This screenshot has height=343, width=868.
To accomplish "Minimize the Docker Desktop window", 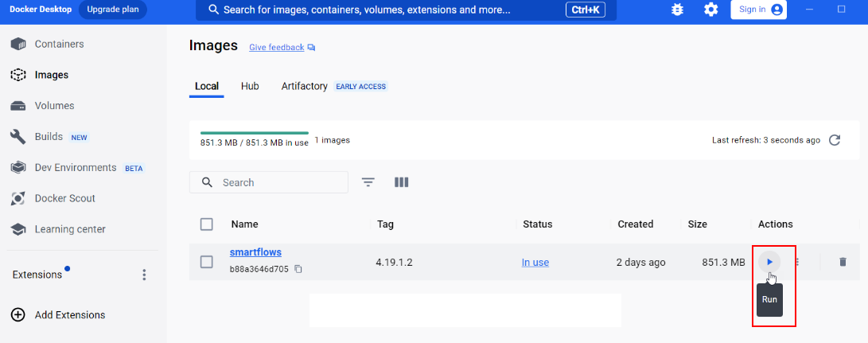I will pos(811,10).
